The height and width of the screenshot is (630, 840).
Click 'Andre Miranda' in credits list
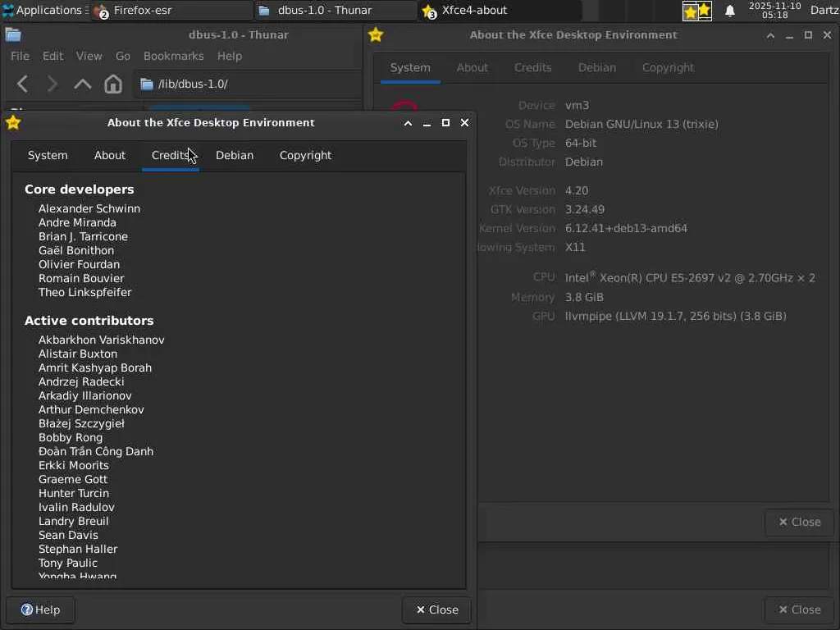pos(77,223)
